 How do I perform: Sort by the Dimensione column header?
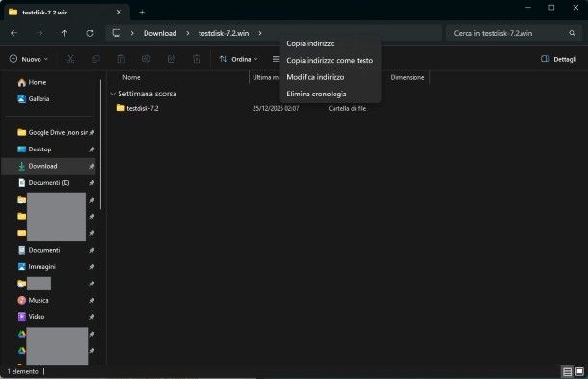tap(408, 77)
